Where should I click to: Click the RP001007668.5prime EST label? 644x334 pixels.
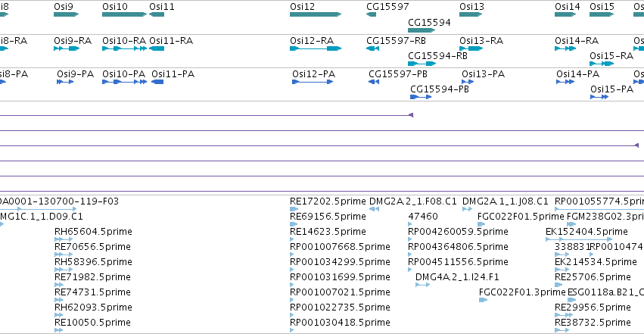[340, 247]
